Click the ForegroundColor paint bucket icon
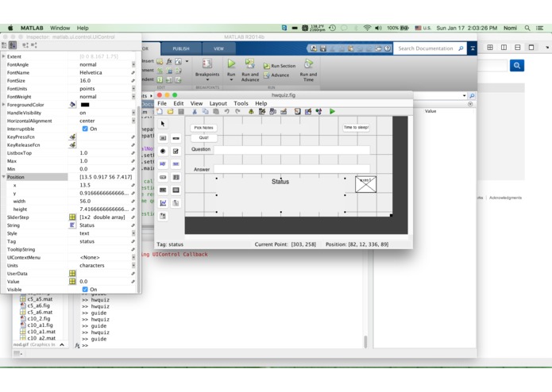The image size is (552, 392). tap(72, 105)
